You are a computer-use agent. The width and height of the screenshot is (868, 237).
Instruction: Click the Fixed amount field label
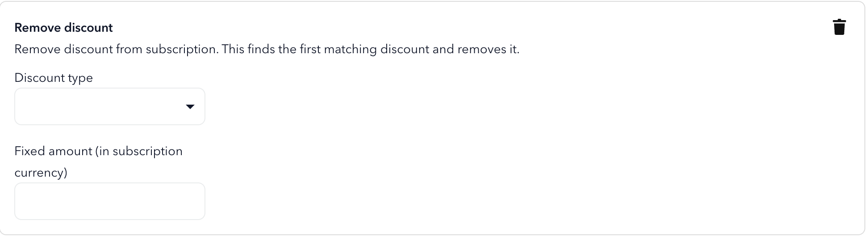point(98,162)
